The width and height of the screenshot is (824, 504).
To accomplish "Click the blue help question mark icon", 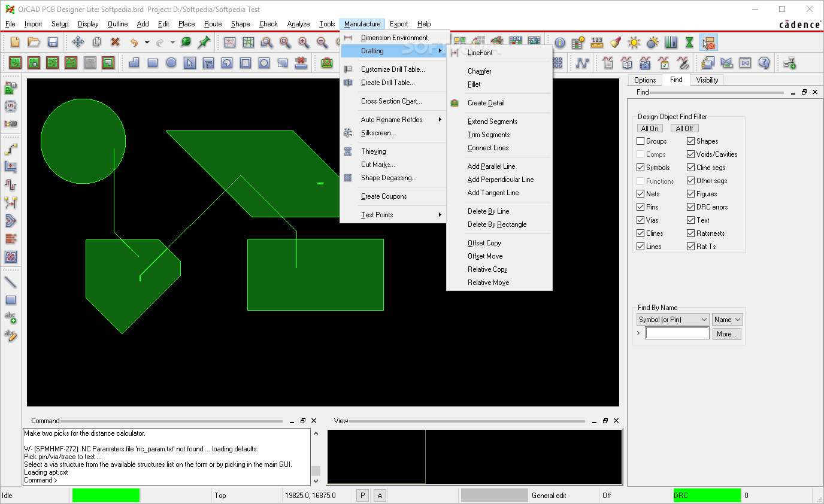I will coord(764,62).
